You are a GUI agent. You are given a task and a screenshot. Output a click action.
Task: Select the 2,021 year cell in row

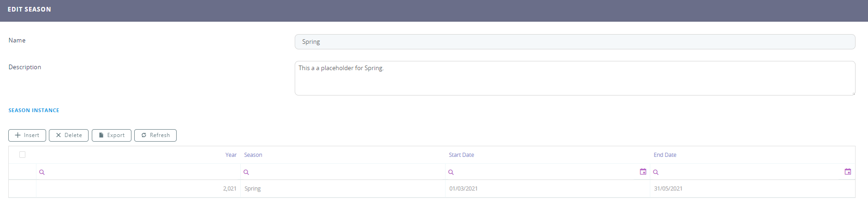click(230, 189)
